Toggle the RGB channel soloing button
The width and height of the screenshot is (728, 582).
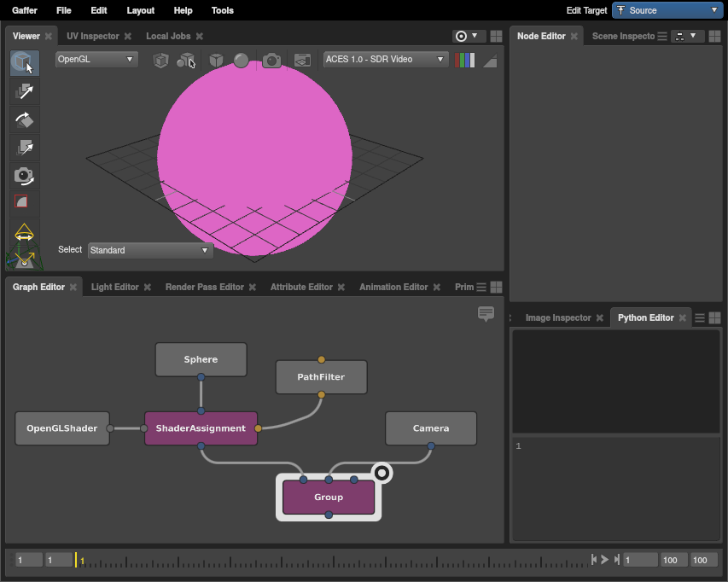[x=465, y=60]
